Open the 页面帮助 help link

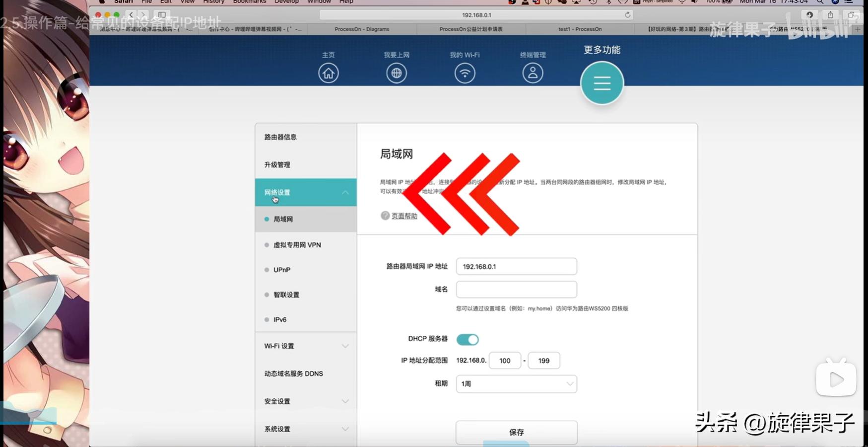(x=404, y=216)
